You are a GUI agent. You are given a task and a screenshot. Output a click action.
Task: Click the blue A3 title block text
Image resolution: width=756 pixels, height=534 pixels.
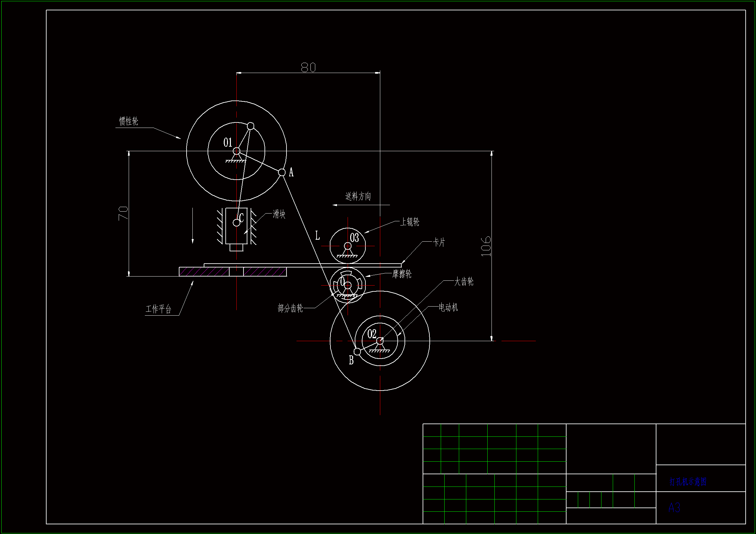(674, 508)
